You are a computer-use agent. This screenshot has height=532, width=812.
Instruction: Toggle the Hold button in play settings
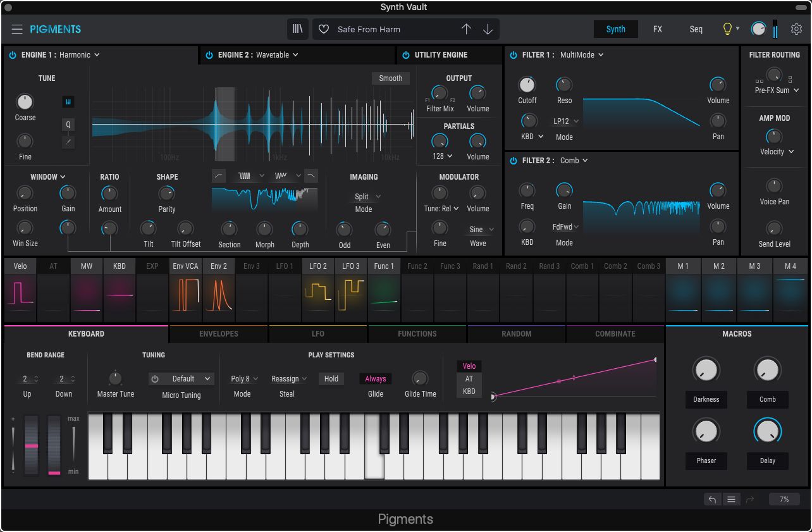point(331,379)
